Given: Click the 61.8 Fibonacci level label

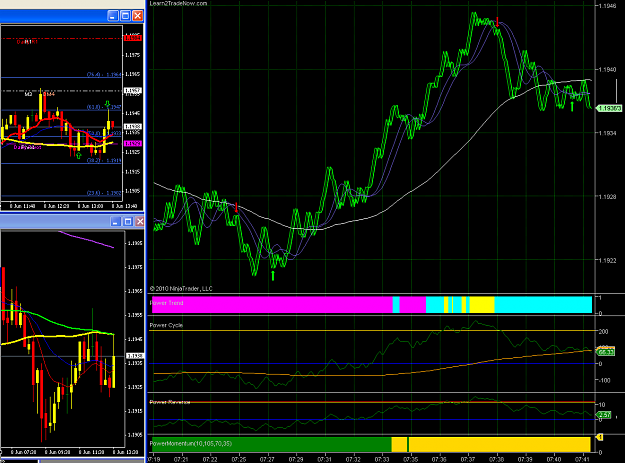Looking at the screenshot, I should coord(104,107).
